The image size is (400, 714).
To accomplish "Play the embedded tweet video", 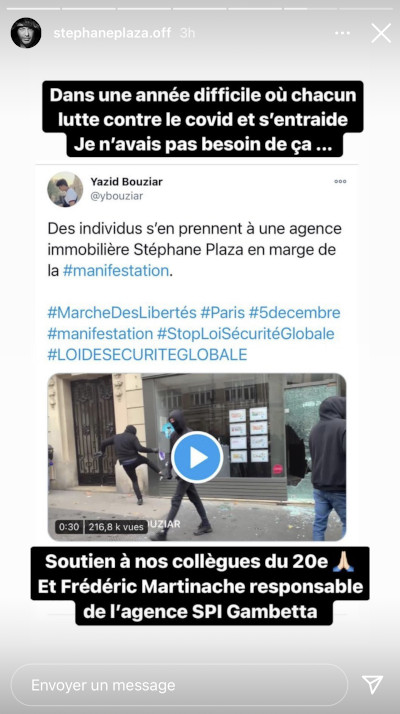I will pos(197,457).
